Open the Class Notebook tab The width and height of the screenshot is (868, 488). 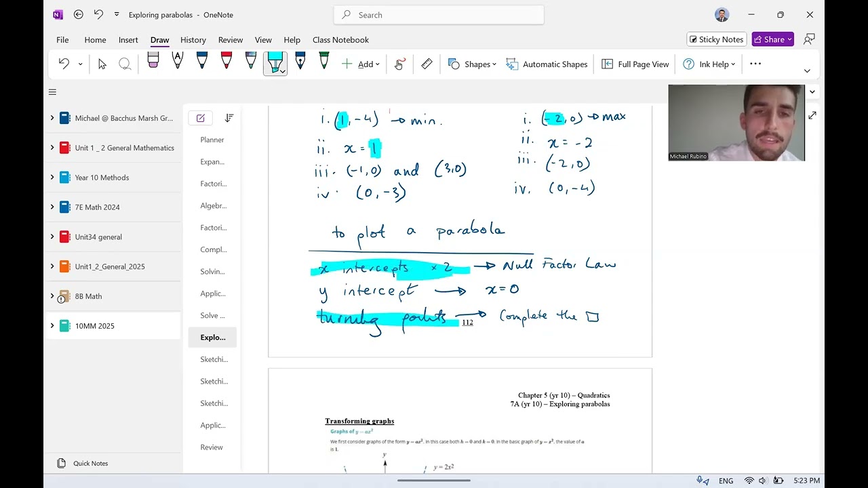[x=340, y=40]
